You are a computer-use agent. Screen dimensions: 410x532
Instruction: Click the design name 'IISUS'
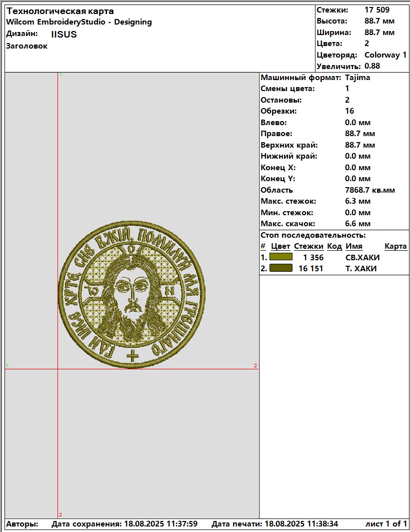[x=64, y=34]
